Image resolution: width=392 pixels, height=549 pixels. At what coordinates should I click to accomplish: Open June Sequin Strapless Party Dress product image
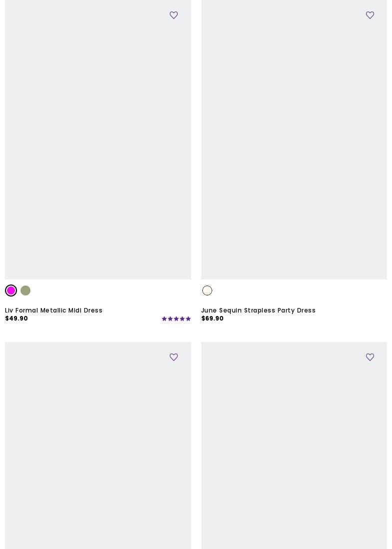pyautogui.click(x=294, y=139)
